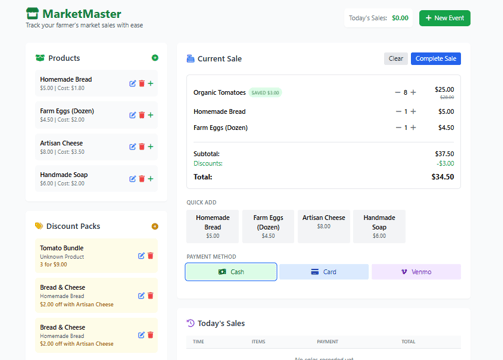This screenshot has height=360, width=503.
Task: Add a new product with green plus circle
Action: tap(155, 58)
